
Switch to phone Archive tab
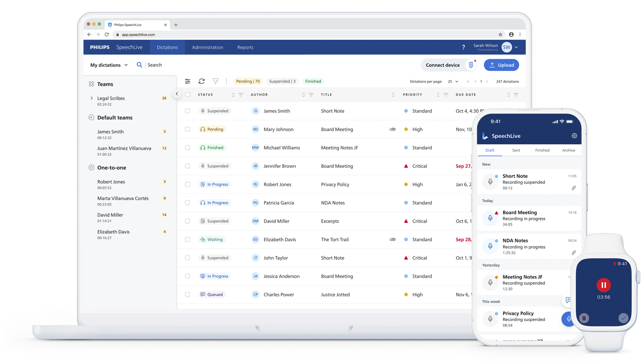568,150
